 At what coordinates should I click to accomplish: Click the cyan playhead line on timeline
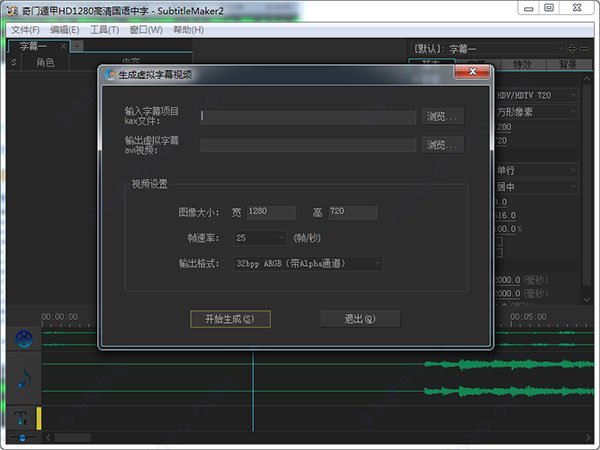253,391
